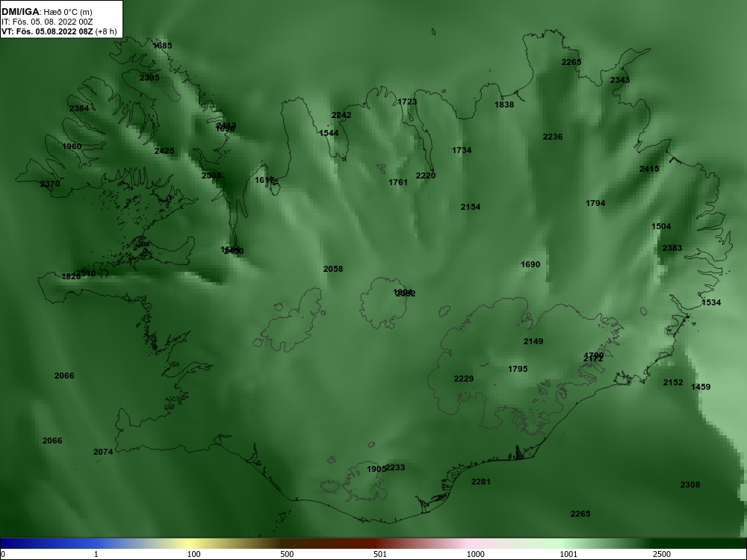Select the 1534 value
Screen dimensions: 747x560
pyautogui.click(x=711, y=303)
